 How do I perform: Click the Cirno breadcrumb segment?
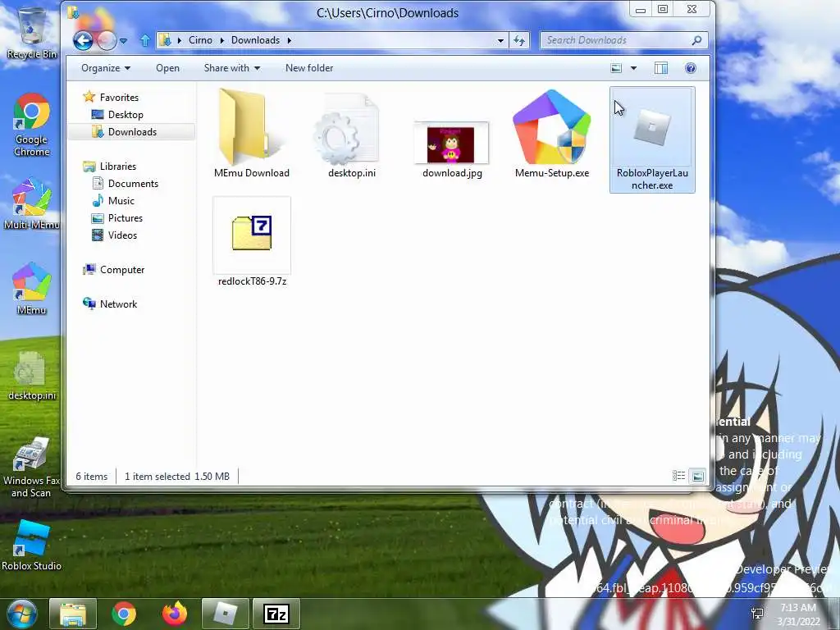click(200, 40)
